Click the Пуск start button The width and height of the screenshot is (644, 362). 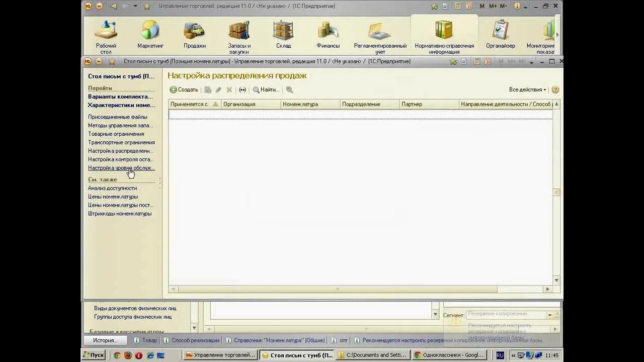(93, 355)
